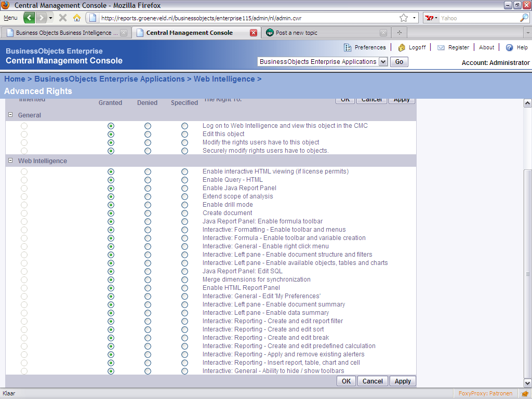Go back with the green back arrow
This screenshot has width=532, height=399.
[29, 18]
